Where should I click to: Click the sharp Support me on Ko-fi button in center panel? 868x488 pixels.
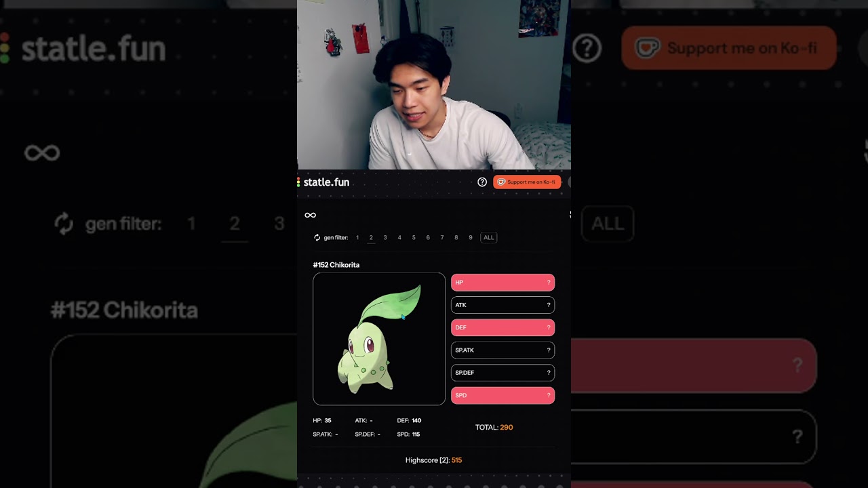[527, 182]
